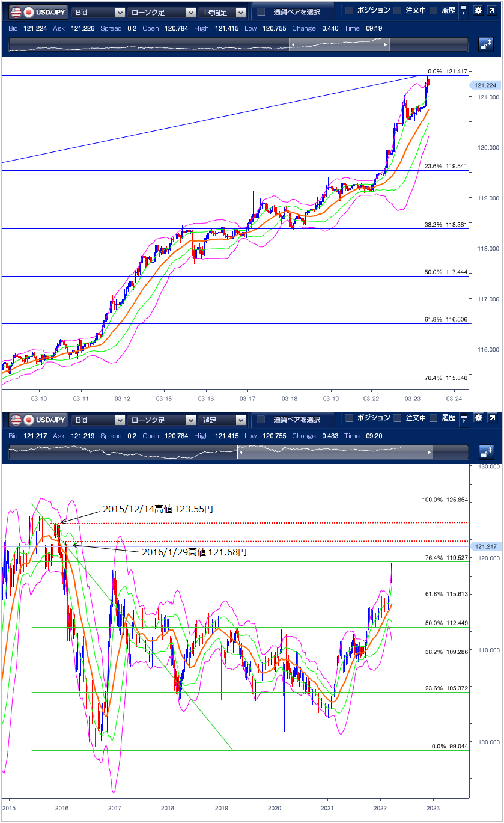Click the scale lock icon on weekly chart

point(485,452)
